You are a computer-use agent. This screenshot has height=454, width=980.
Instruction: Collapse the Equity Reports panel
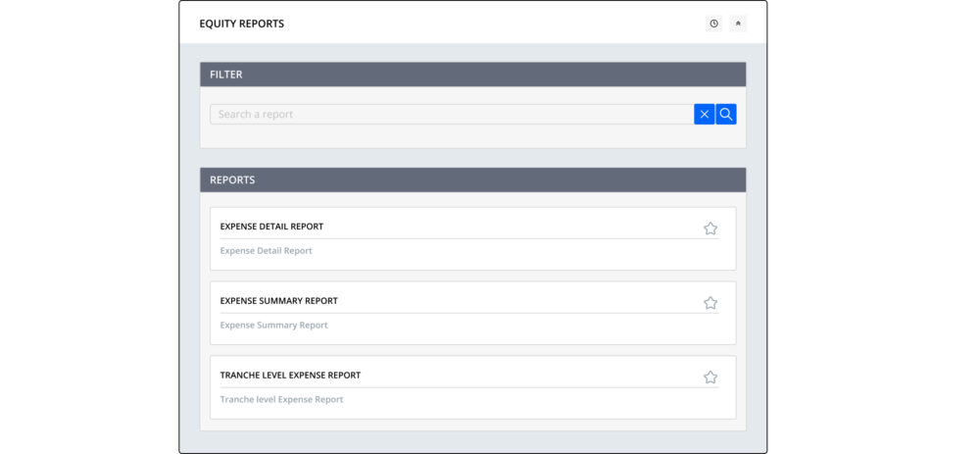coord(738,24)
